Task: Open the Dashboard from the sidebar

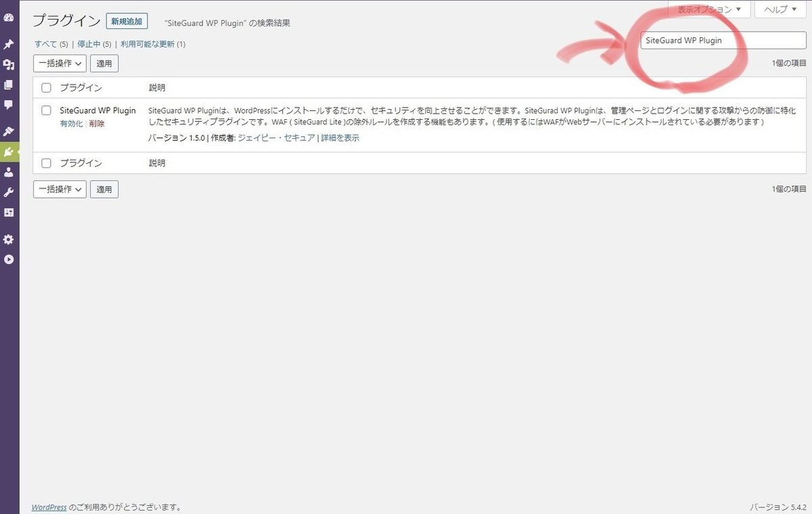Action: click(x=9, y=17)
